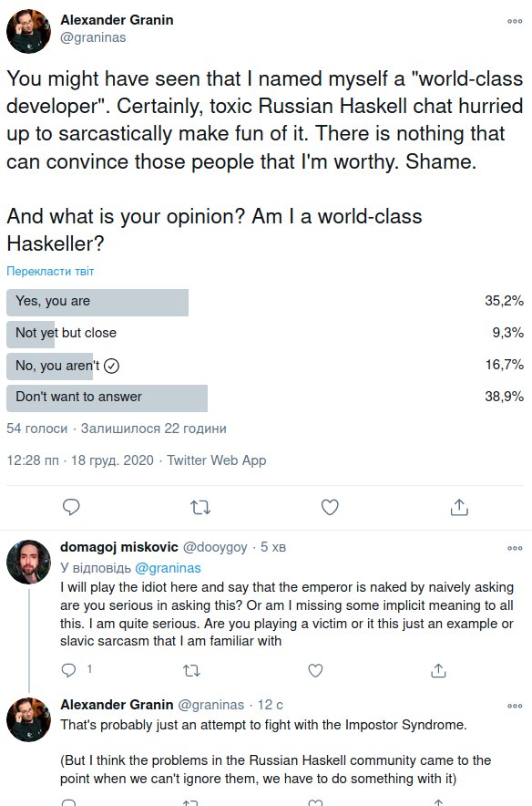This screenshot has width=532, height=806.
Task: Select the 'Yes, you are' poll option
Action: (x=265, y=303)
